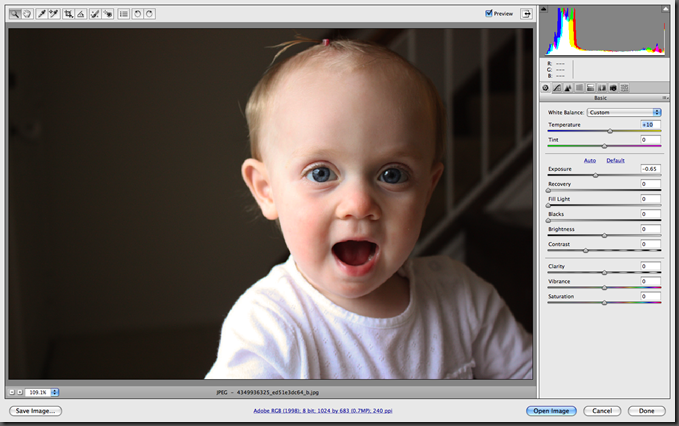Toggle shadow clipping warning in histogram
The width and height of the screenshot is (679, 426).
546,10
